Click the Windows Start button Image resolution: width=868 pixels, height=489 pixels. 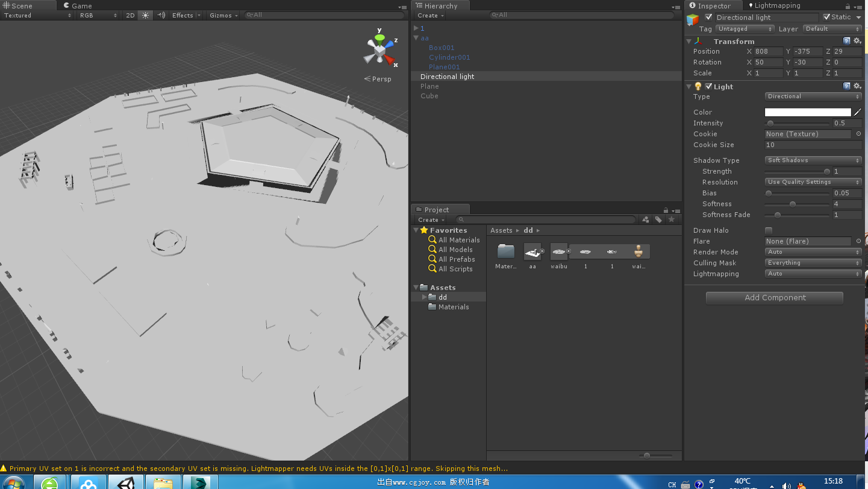tap(13, 483)
